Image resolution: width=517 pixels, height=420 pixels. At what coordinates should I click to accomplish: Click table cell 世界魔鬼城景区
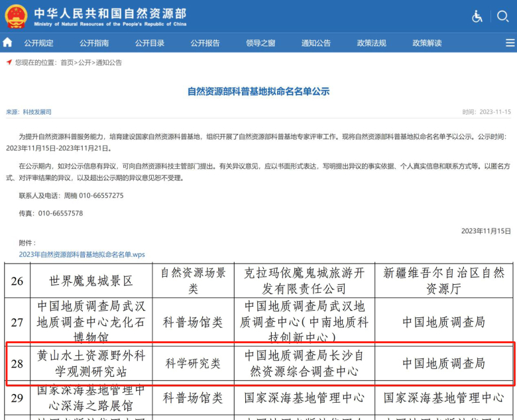click(x=91, y=281)
